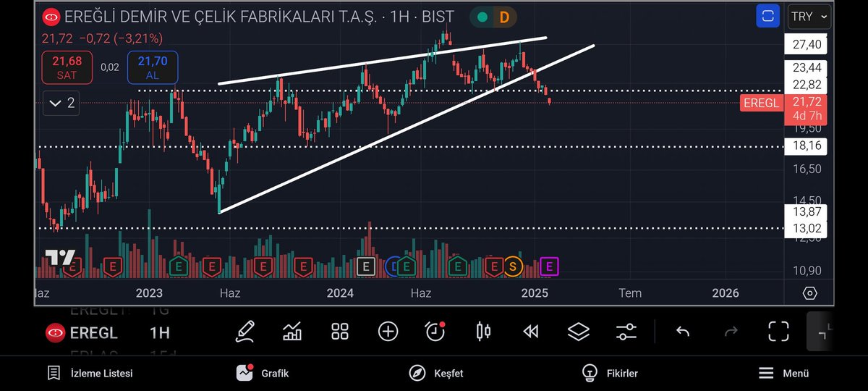Click the 27,40 price label
Viewport: 868px width, 391px height.
pyautogui.click(x=807, y=45)
